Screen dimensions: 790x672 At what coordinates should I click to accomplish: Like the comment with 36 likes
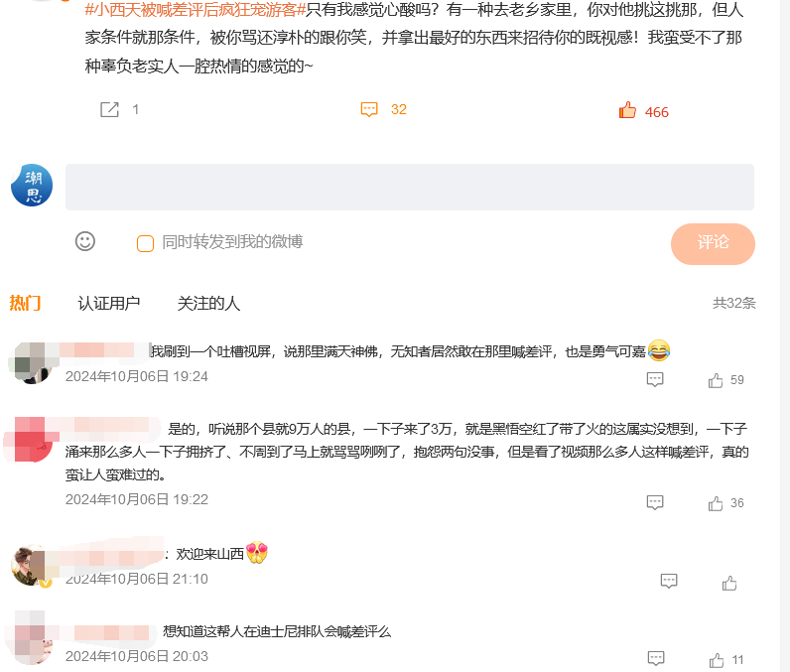pyautogui.click(x=716, y=503)
